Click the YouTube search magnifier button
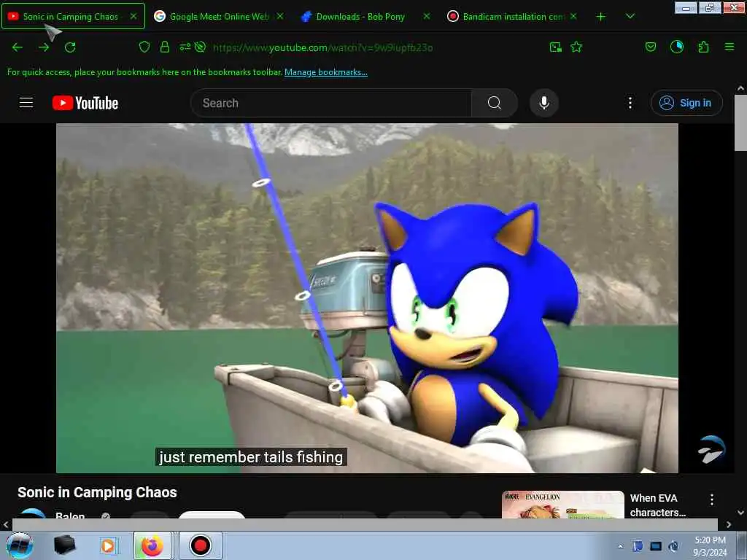The image size is (747, 560). pos(495,103)
